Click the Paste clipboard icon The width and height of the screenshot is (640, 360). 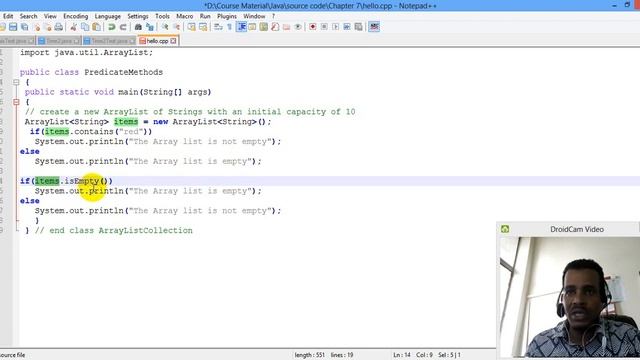(96, 27)
